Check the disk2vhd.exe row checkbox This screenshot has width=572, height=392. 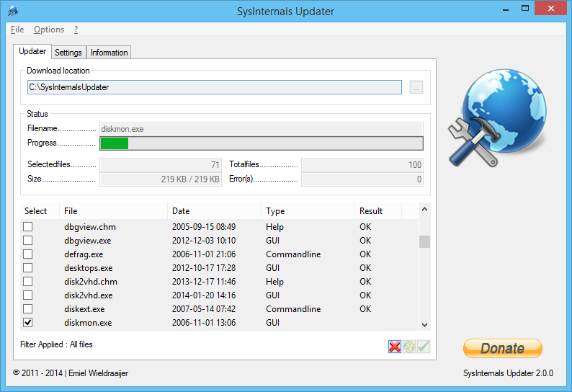click(x=27, y=295)
